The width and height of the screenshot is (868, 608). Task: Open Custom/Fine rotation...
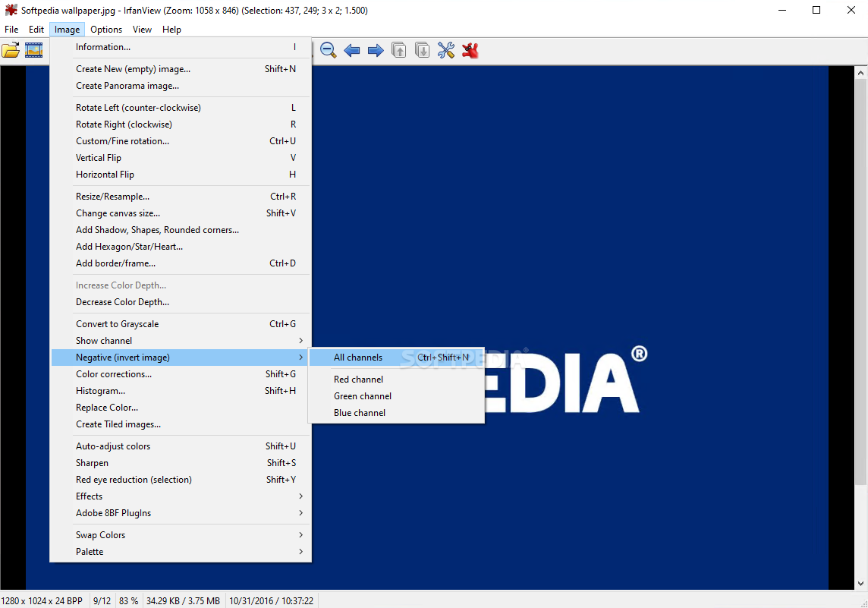pos(181,141)
